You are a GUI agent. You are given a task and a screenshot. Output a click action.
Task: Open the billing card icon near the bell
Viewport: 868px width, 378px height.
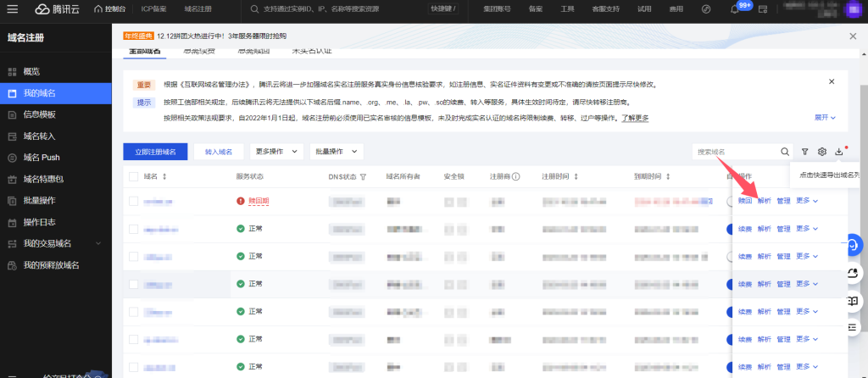(763, 9)
